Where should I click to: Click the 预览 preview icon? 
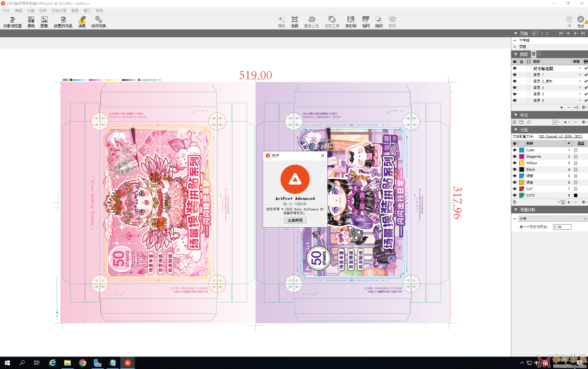click(581, 22)
